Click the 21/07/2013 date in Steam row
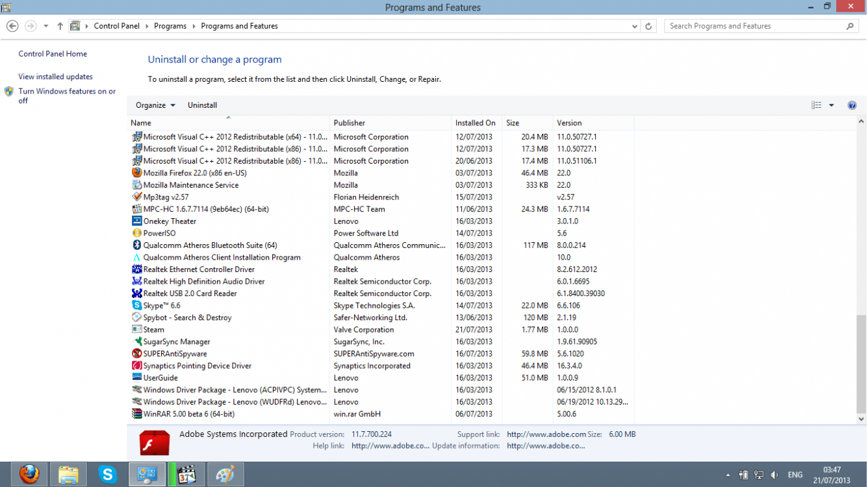The width and height of the screenshot is (868, 487). tap(474, 330)
